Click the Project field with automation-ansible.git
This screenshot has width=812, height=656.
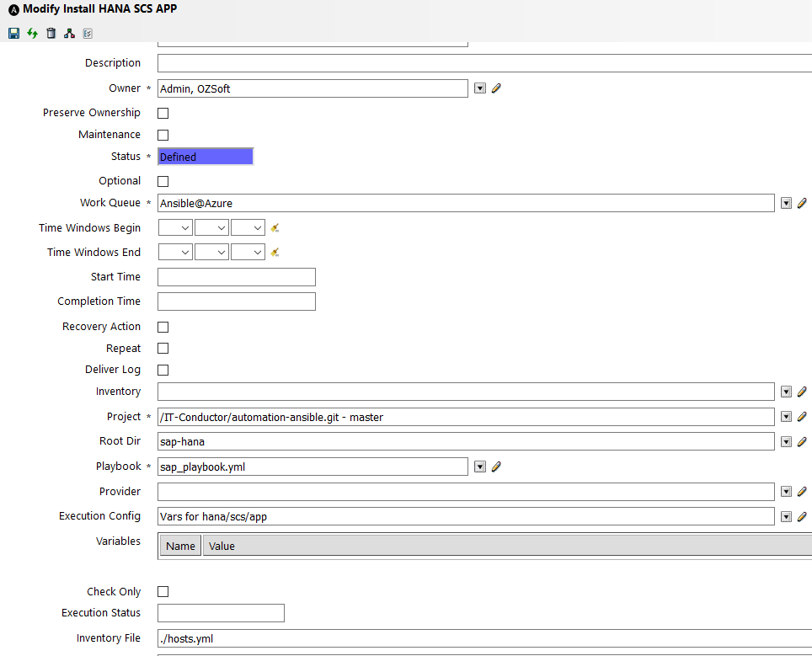tap(466, 417)
